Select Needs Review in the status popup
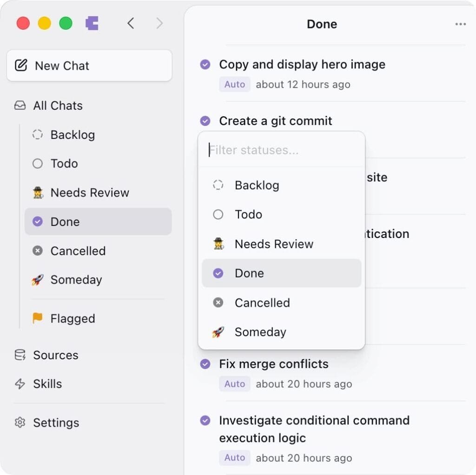This screenshot has height=475, width=476. coord(273,244)
